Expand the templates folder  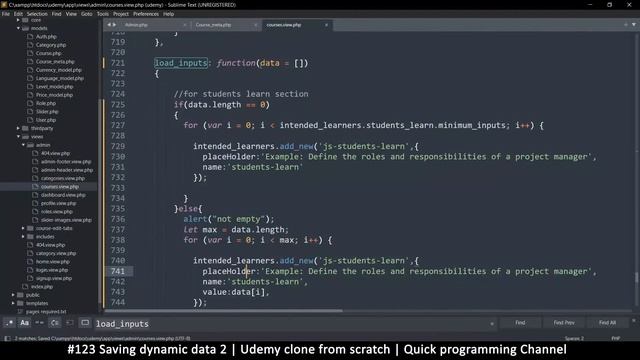pyautogui.click(x=13, y=303)
